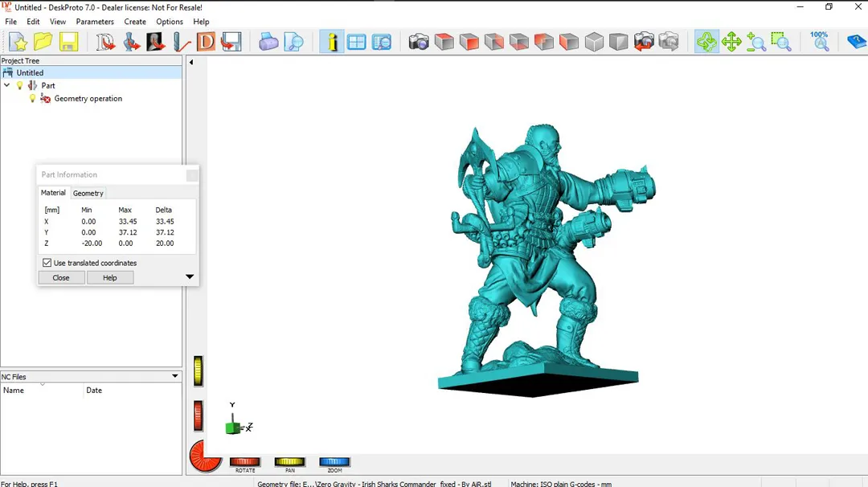Click the blue vase with red arrow icon

(131, 42)
